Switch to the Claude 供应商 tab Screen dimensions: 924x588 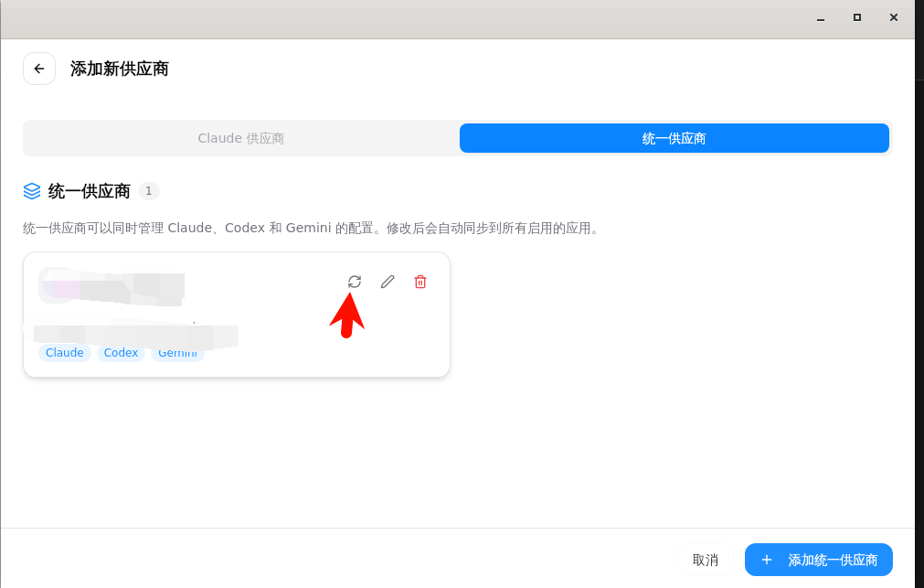point(241,138)
